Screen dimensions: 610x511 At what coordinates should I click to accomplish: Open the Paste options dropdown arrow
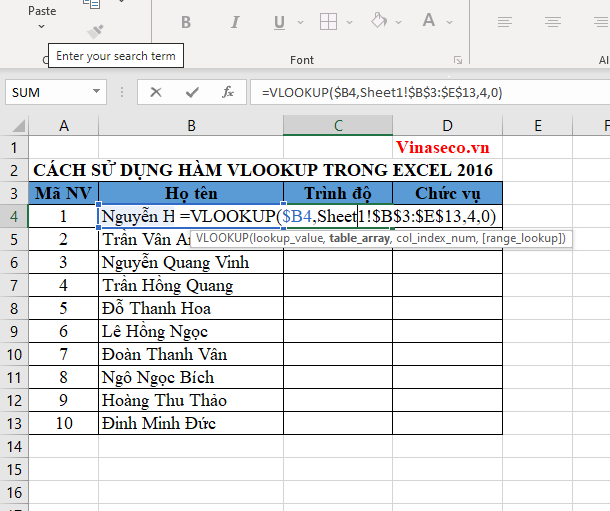pos(42,28)
